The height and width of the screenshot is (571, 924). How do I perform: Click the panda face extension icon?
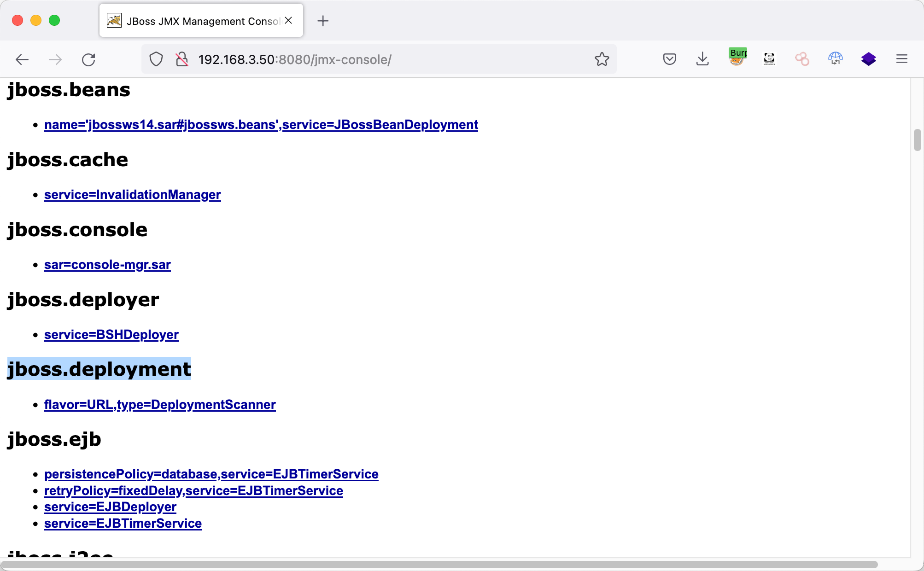(769, 59)
